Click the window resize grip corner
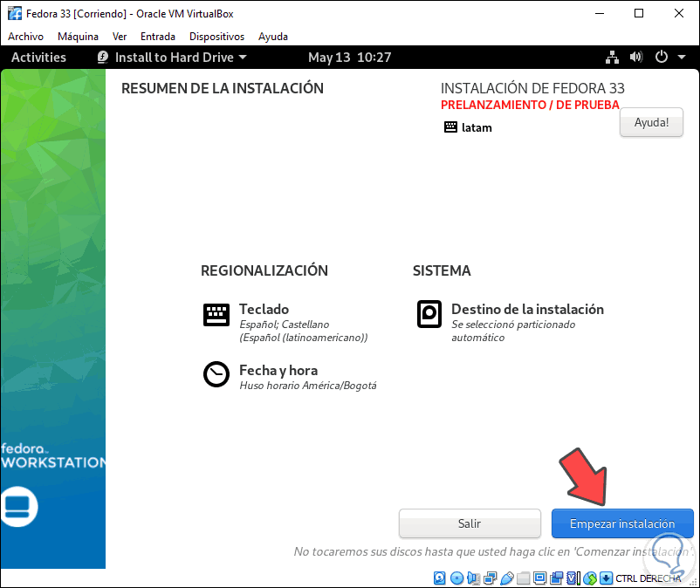Viewport: 700px width, 588px height. (x=693, y=582)
